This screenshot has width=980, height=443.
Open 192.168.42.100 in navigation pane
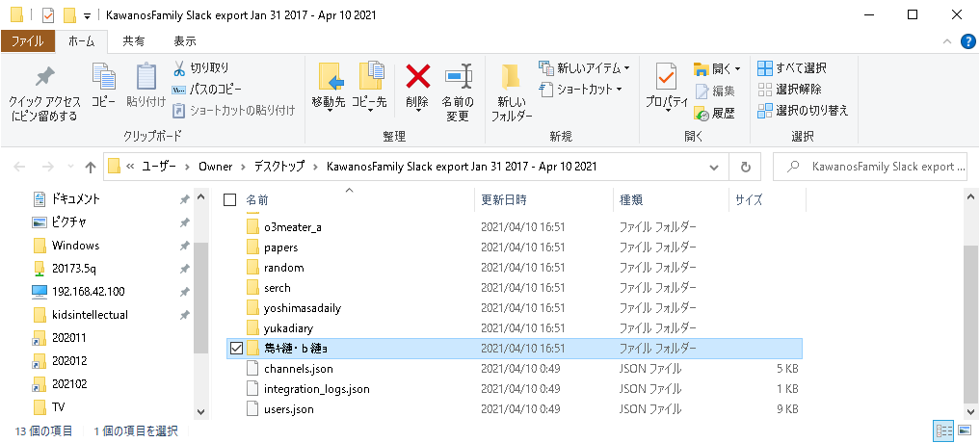click(x=88, y=291)
